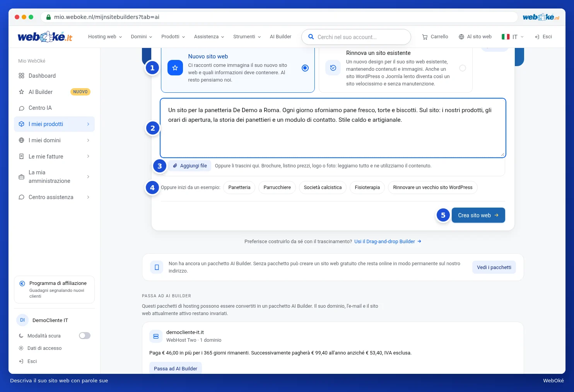Click the WebOké.it logo in header
Viewport: 574px width, 392px height.
pos(45,37)
